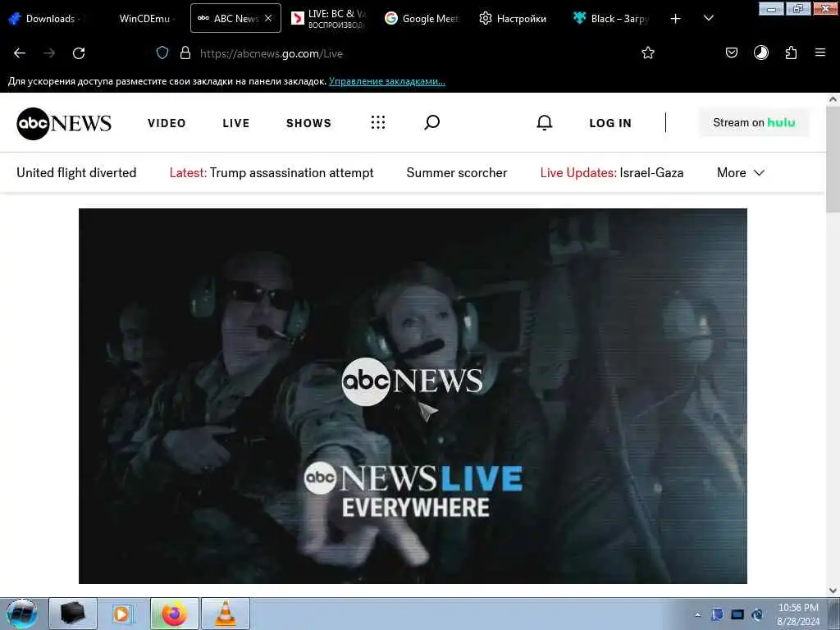Click the Pocket save icon
The width and height of the screenshot is (840, 630).
732,52
